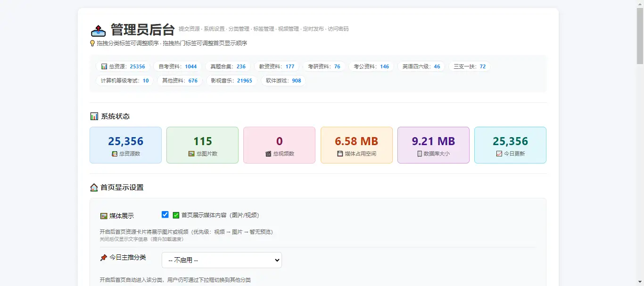The image size is (644, 286).
Task: Click the 教资资料 177 category chip
Action: [x=277, y=66]
